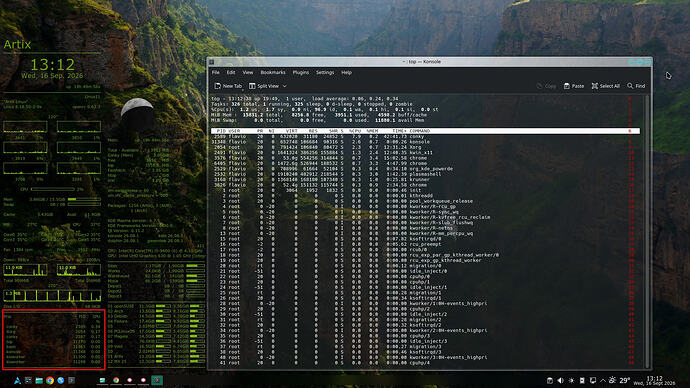Open a New Tab in Konsole
Screen dimensions: 690x388
pos(228,86)
